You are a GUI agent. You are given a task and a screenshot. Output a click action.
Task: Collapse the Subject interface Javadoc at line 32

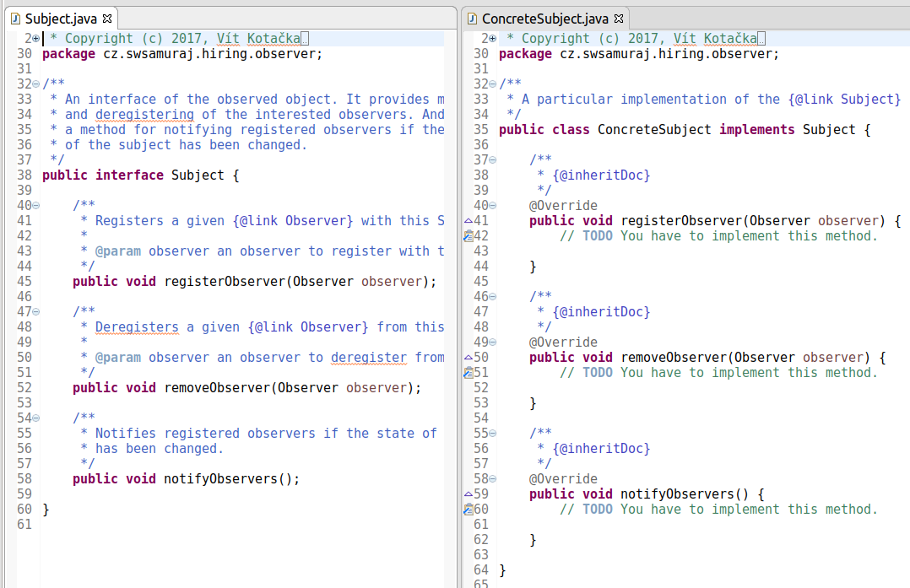pyautogui.click(x=35, y=84)
